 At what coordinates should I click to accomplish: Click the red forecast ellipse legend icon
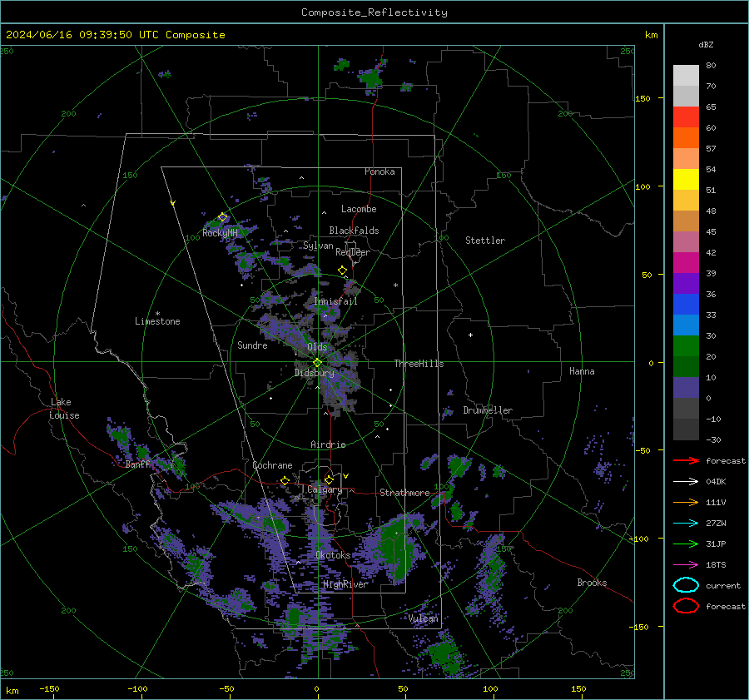coord(686,606)
